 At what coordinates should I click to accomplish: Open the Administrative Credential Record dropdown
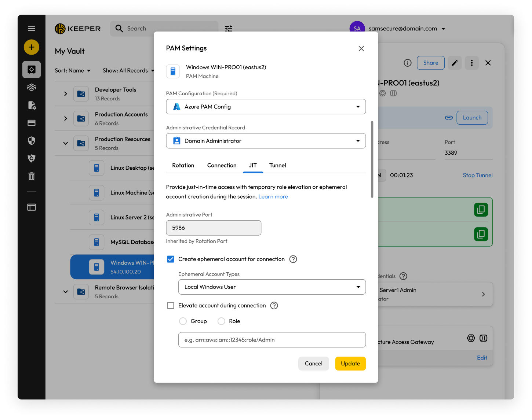[266, 141]
